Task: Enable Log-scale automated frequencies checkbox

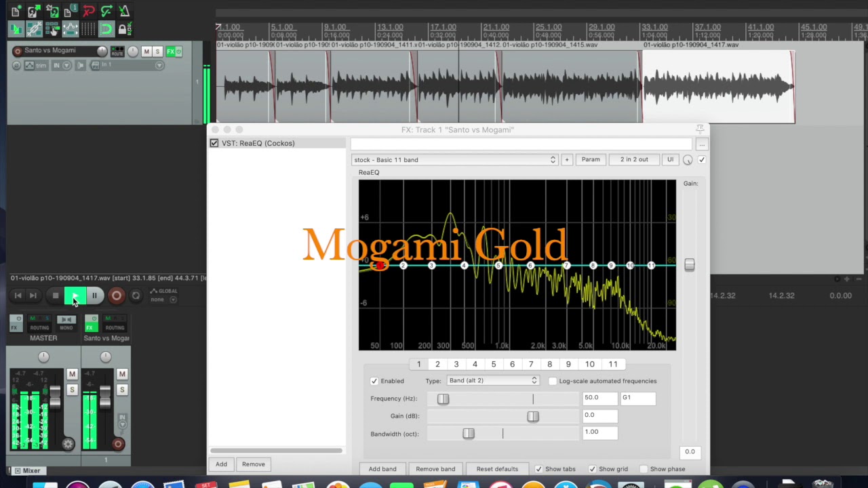Action: 553,381
